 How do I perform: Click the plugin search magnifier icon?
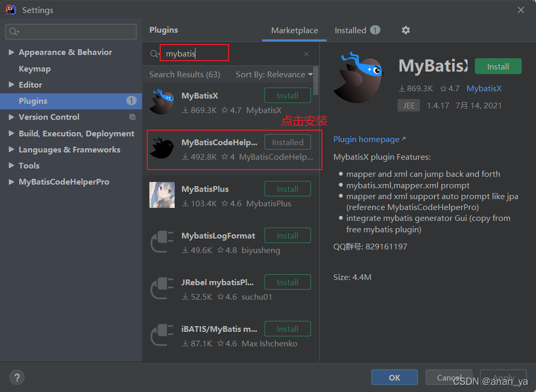pos(154,54)
